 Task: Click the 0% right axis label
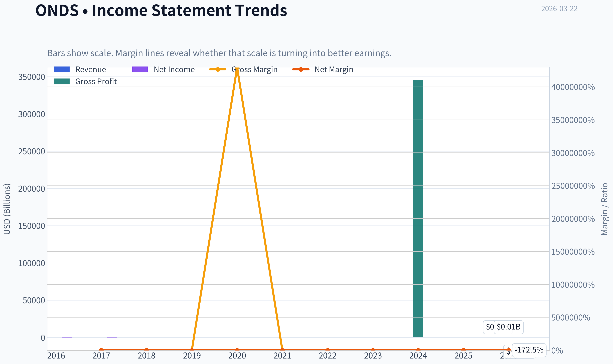(557, 351)
